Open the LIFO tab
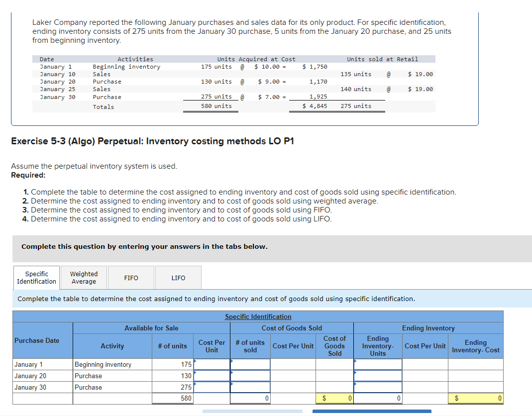This screenshot has height=417, width=532. (x=178, y=277)
